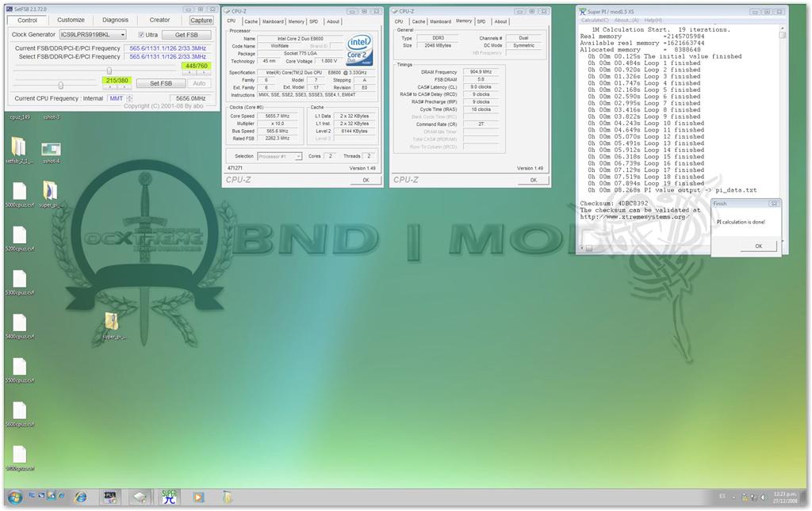Open the SetFSB Creator tab
Screen dimensions: 812x511
159,20
